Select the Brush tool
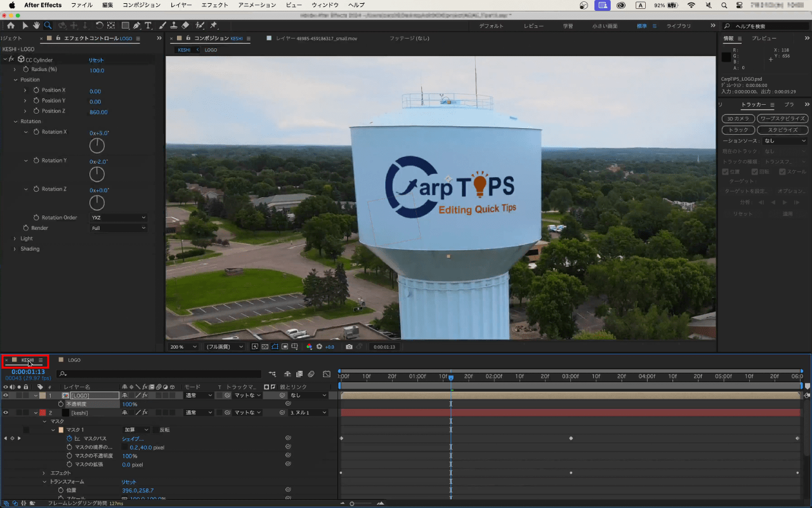Viewport: 812px width, 508px height. click(x=162, y=25)
